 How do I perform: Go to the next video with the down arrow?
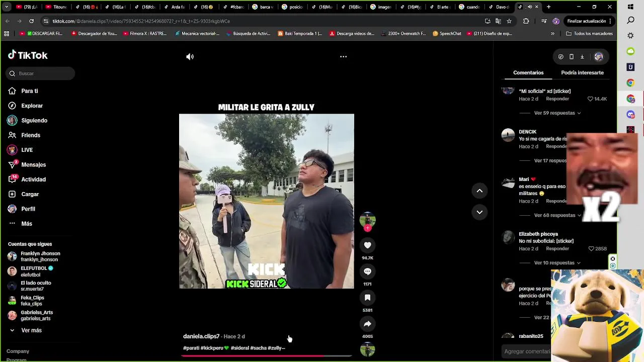pos(479,212)
